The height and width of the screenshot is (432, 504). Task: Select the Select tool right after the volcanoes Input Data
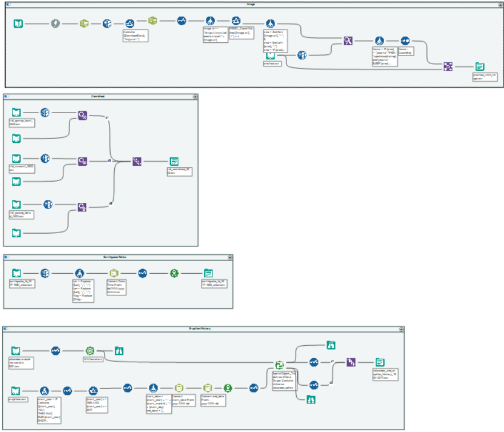(55, 350)
